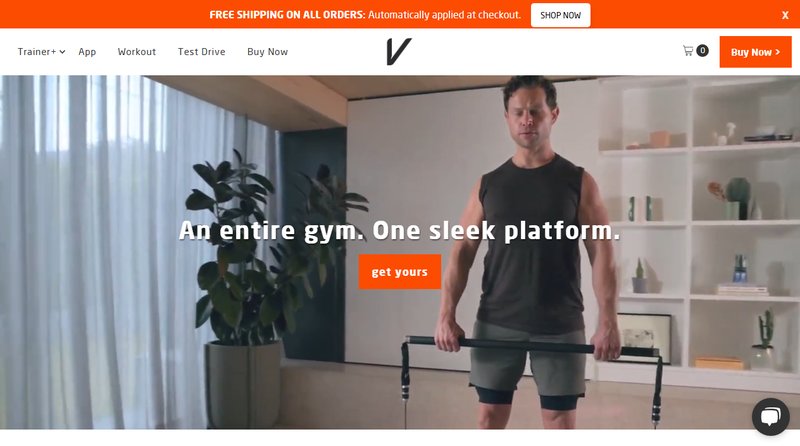Click the arrow inside orange Buy Now button

[x=778, y=52]
